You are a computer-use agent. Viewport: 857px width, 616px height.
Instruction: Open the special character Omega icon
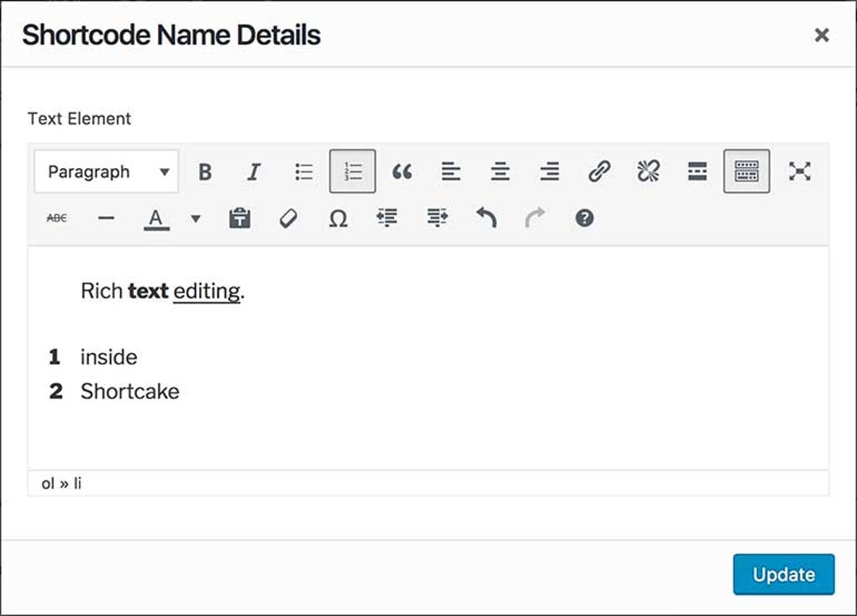[x=339, y=218]
